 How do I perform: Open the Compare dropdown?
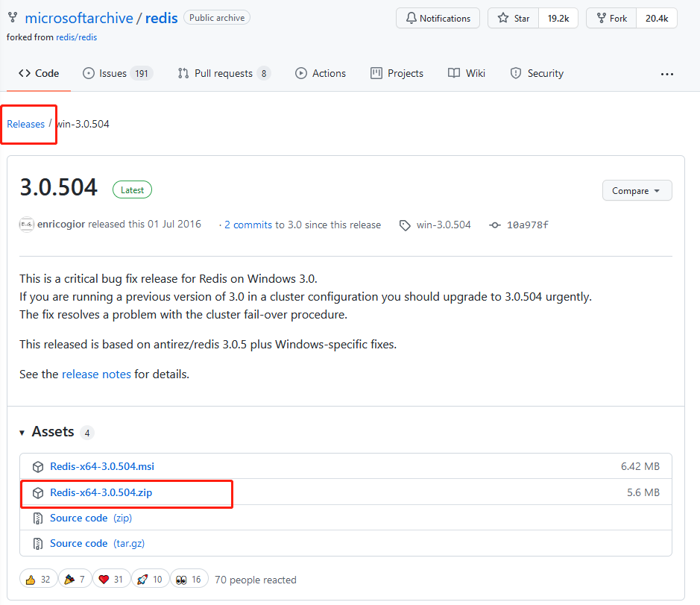[x=637, y=191]
